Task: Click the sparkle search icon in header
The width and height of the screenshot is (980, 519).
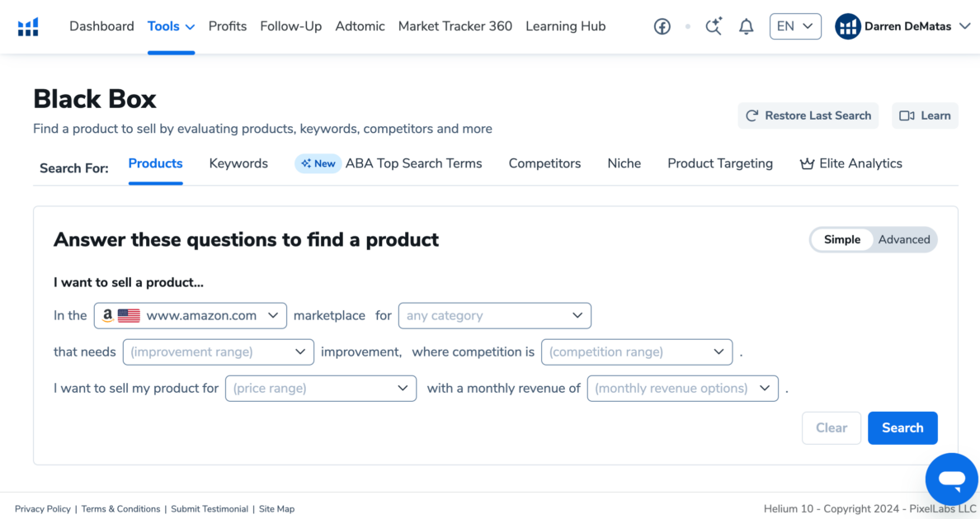Action: point(714,26)
